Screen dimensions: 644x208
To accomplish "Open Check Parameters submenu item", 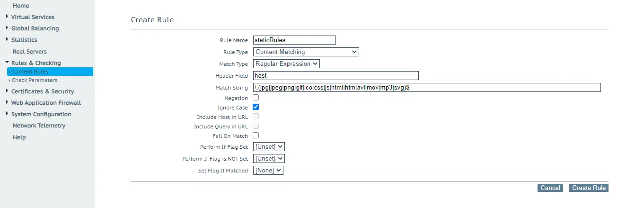I will (x=35, y=80).
